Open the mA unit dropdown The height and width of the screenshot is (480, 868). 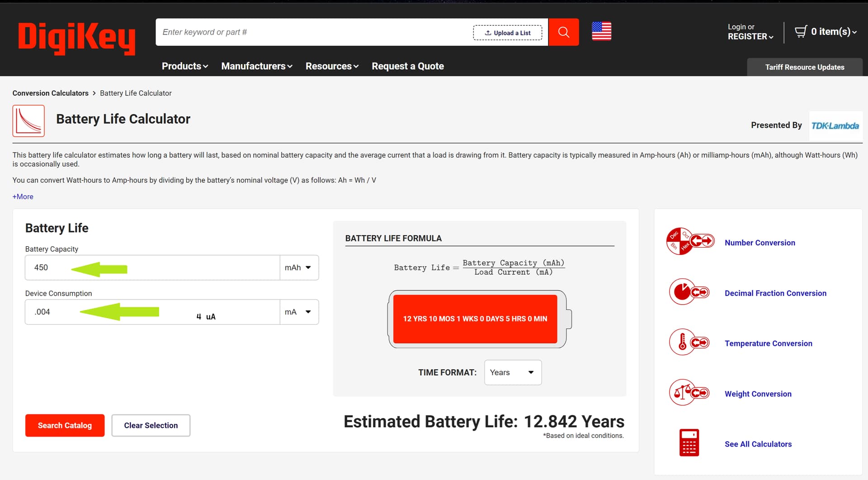click(x=299, y=312)
